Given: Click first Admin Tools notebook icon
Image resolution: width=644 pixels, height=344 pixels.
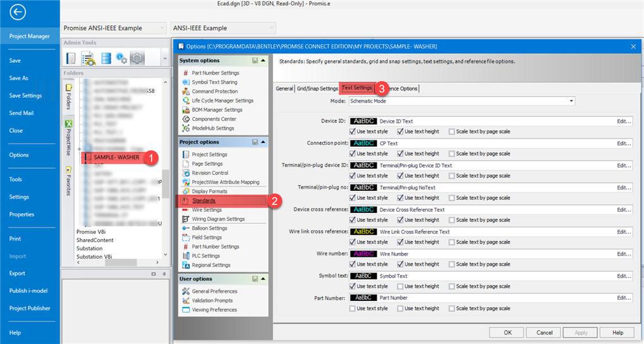Looking at the screenshot, I should click(71, 58).
